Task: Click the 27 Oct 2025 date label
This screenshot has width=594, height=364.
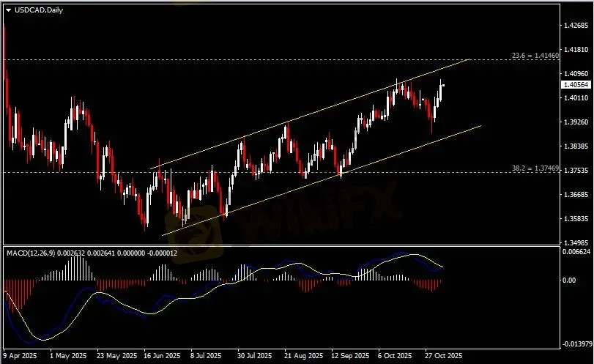Action: [x=444, y=355]
